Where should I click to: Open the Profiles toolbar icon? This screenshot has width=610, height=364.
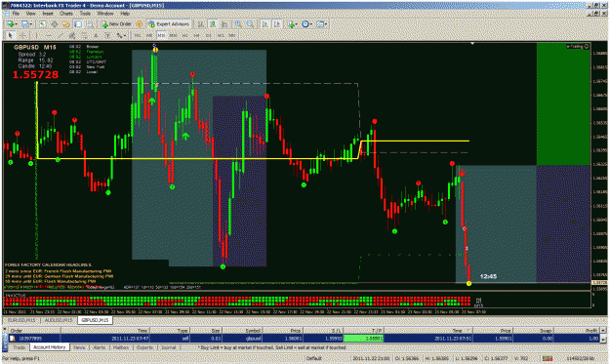25,24
